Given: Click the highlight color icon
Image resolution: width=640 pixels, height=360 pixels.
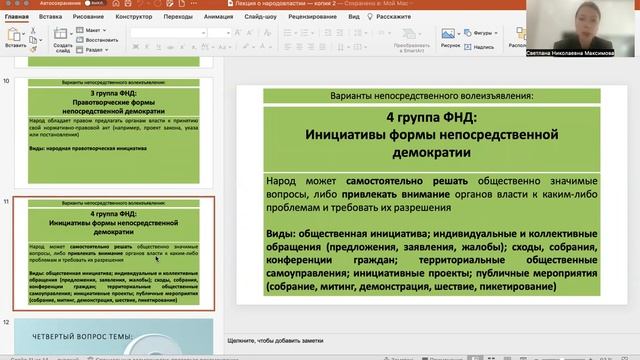Looking at the screenshot, I should 246,47.
